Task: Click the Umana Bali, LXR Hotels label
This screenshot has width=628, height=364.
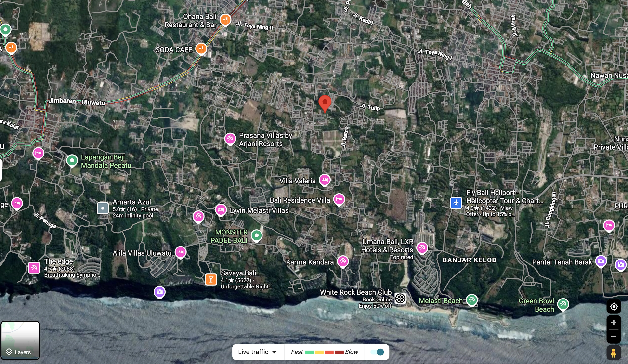Action: pos(387,246)
